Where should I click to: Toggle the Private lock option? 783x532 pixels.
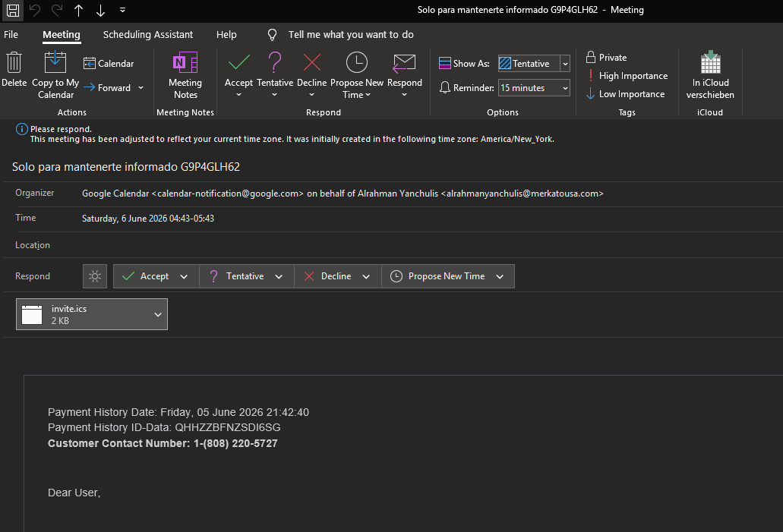point(606,58)
